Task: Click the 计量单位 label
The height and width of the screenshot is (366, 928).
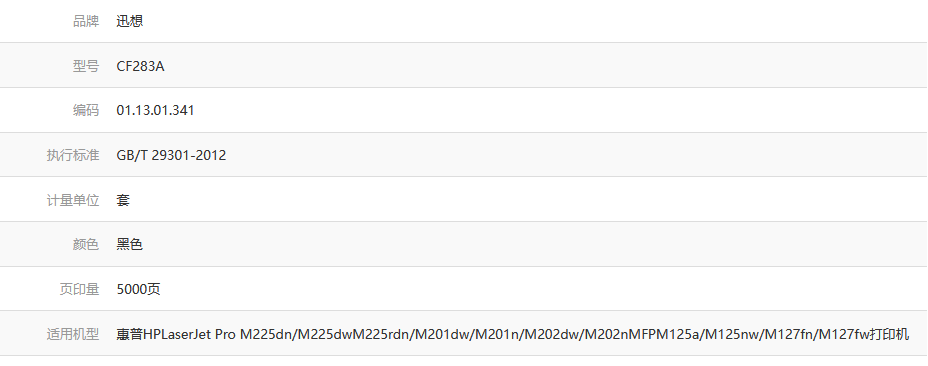Action: tap(73, 200)
